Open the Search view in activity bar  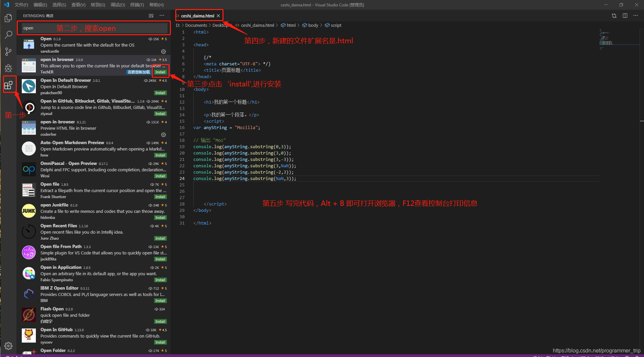pyautogui.click(x=8, y=35)
